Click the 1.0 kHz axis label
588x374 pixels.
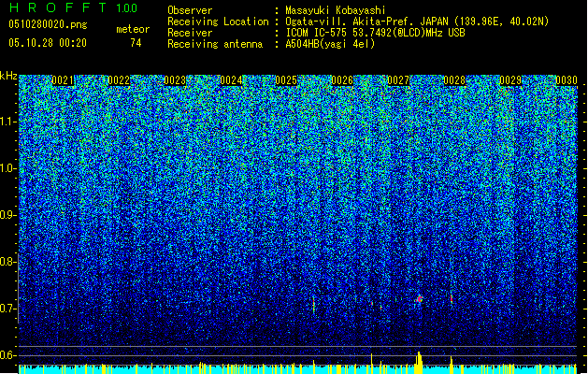pyautogui.click(x=7, y=168)
